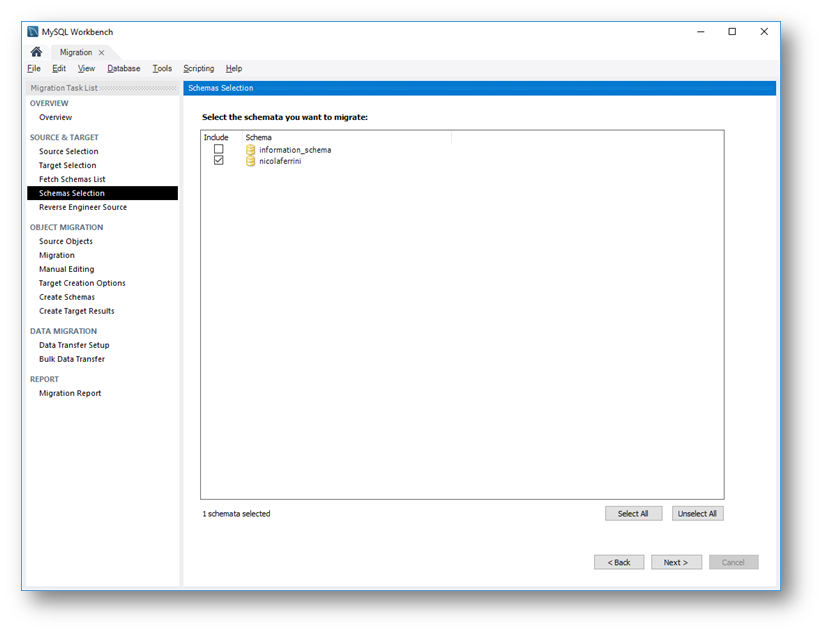Proceed with the Next button
The height and width of the screenshot is (633, 823).
[x=676, y=562]
